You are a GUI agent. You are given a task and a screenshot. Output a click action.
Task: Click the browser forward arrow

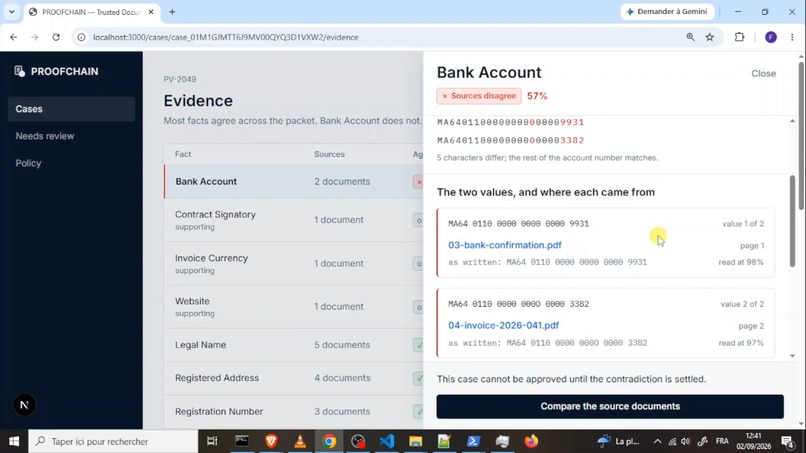pos(34,37)
